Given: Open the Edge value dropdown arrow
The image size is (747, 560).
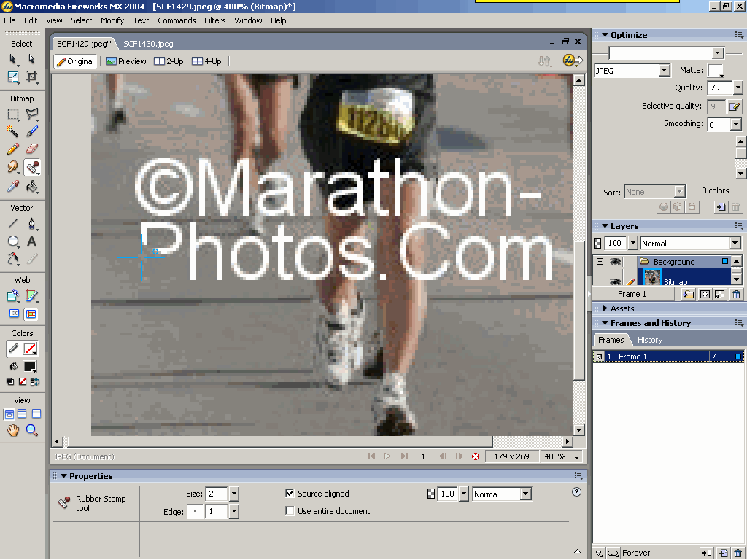Looking at the screenshot, I should tap(234, 511).
